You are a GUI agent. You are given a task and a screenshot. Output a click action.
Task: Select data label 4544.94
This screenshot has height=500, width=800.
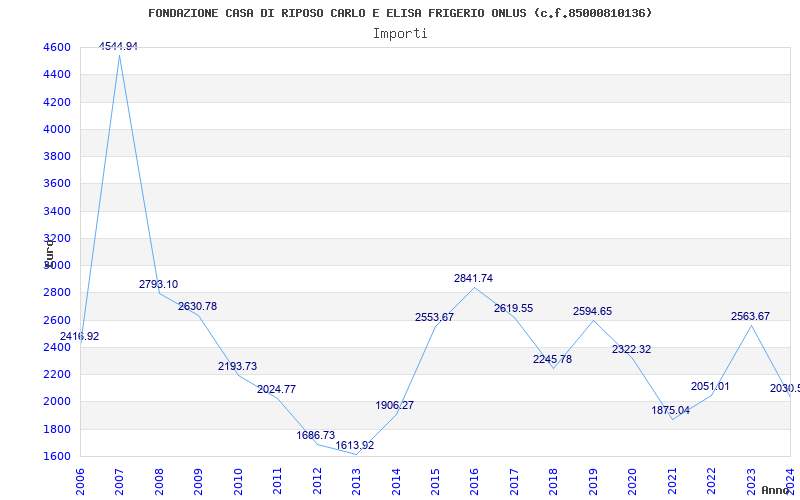(118, 46)
